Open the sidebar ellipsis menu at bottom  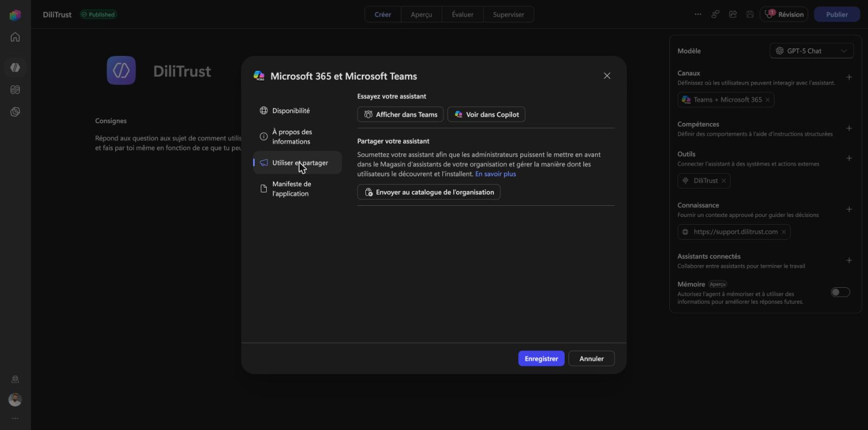(15, 418)
